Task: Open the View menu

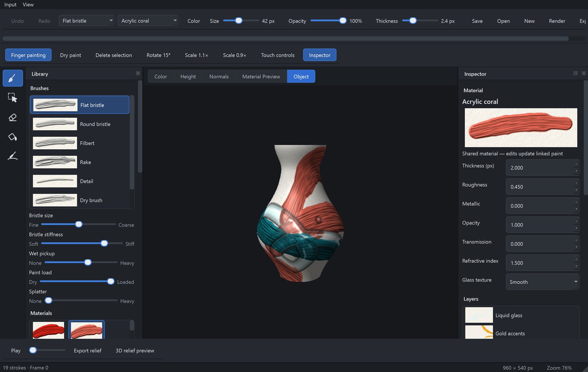Action: [28, 4]
